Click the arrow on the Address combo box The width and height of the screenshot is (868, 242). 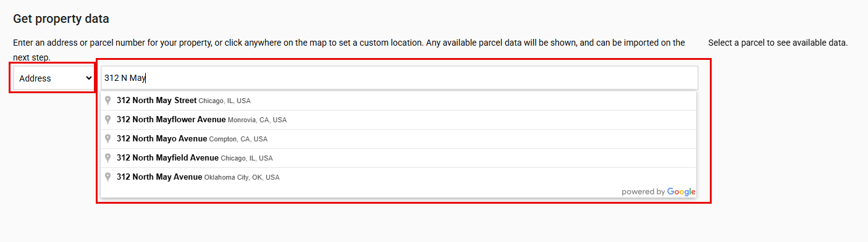(88, 78)
